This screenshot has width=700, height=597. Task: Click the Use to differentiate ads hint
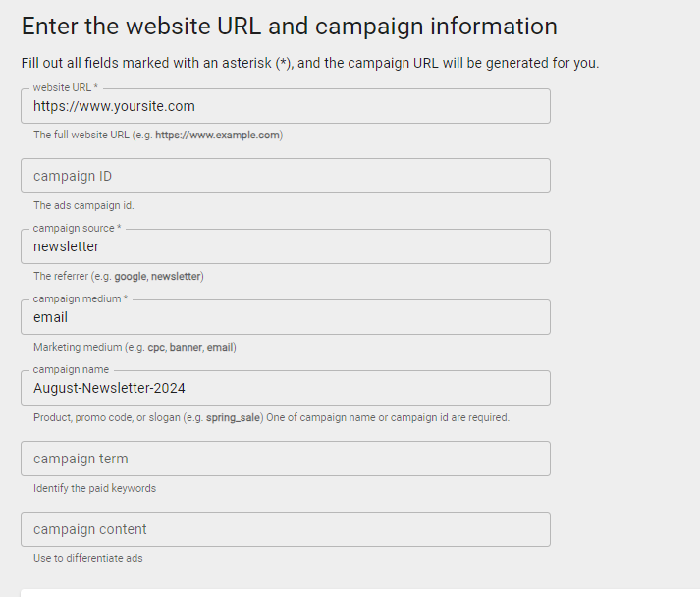tap(88, 559)
